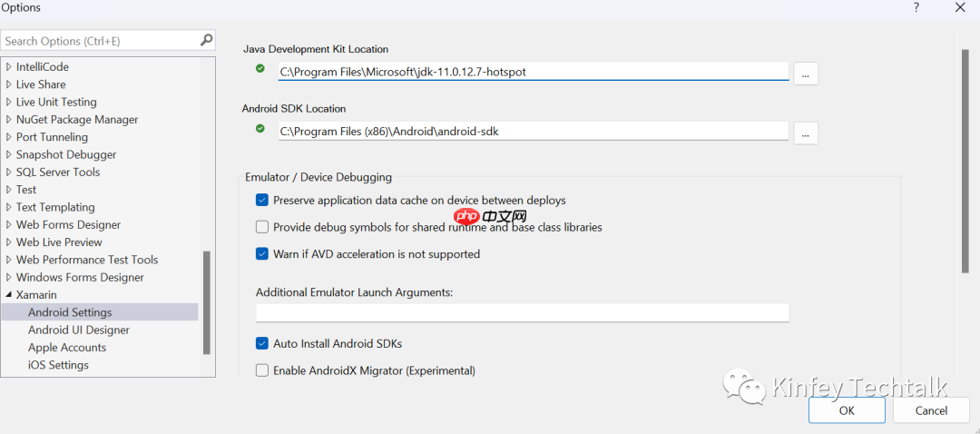Uncheck Auto Install Android SDKs
The width and height of the screenshot is (980, 434).
point(262,343)
